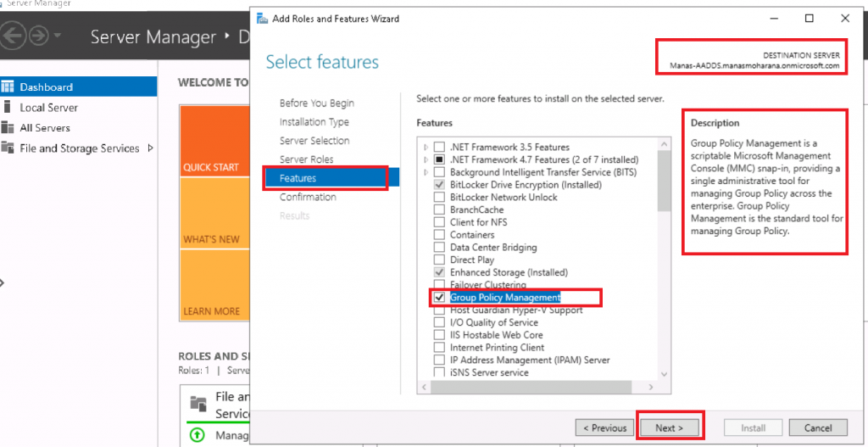This screenshot has height=447, width=868.
Task: Enable the BranchCache feature checkbox
Action: (x=439, y=210)
